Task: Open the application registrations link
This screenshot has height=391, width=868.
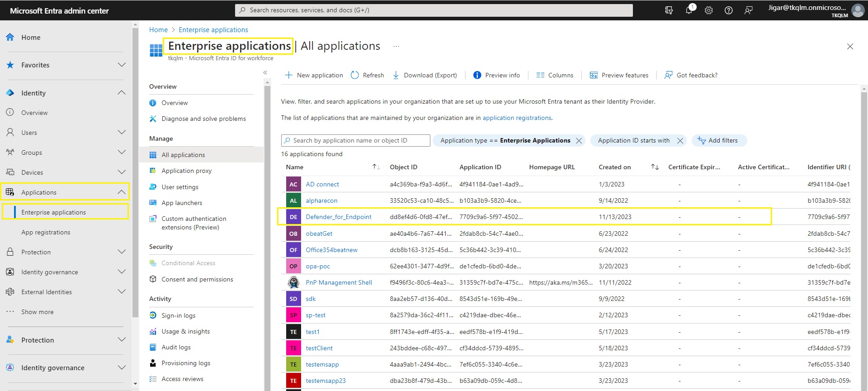Action: [517, 118]
